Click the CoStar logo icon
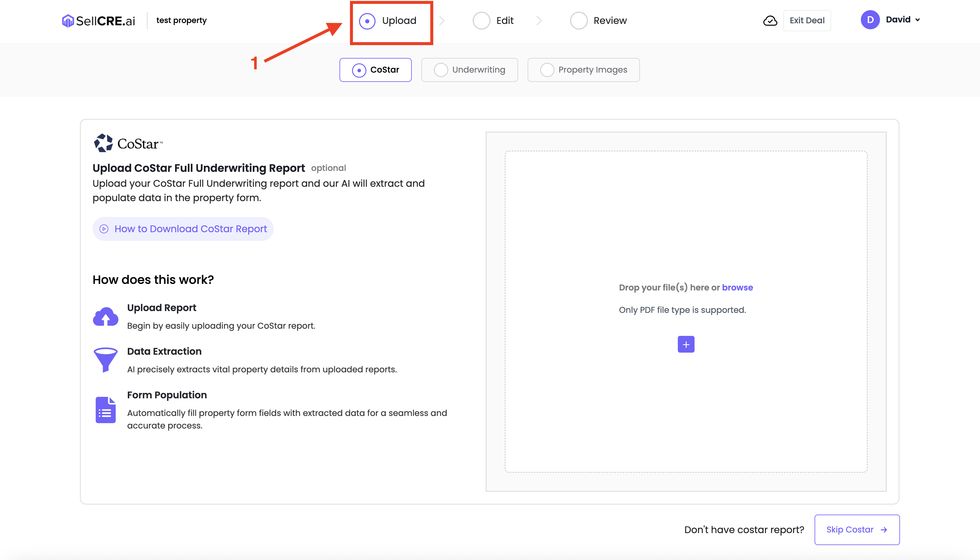The image size is (980, 560). click(103, 143)
